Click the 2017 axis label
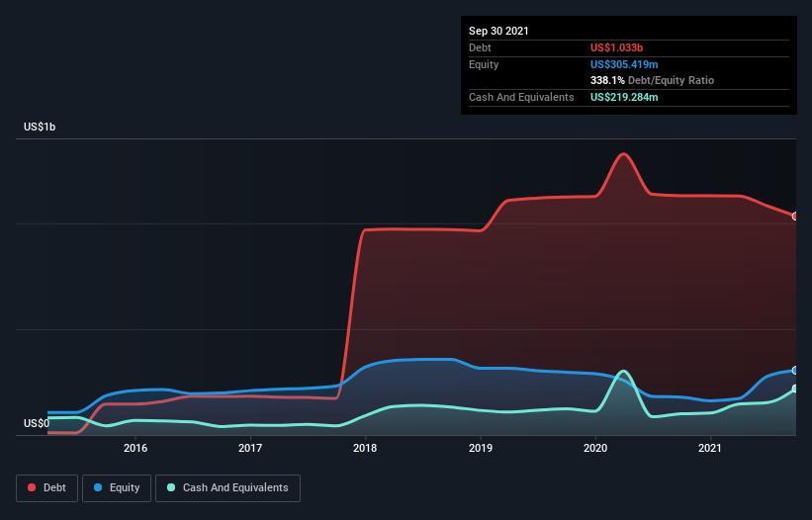The height and width of the screenshot is (520, 812). point(250,448)
